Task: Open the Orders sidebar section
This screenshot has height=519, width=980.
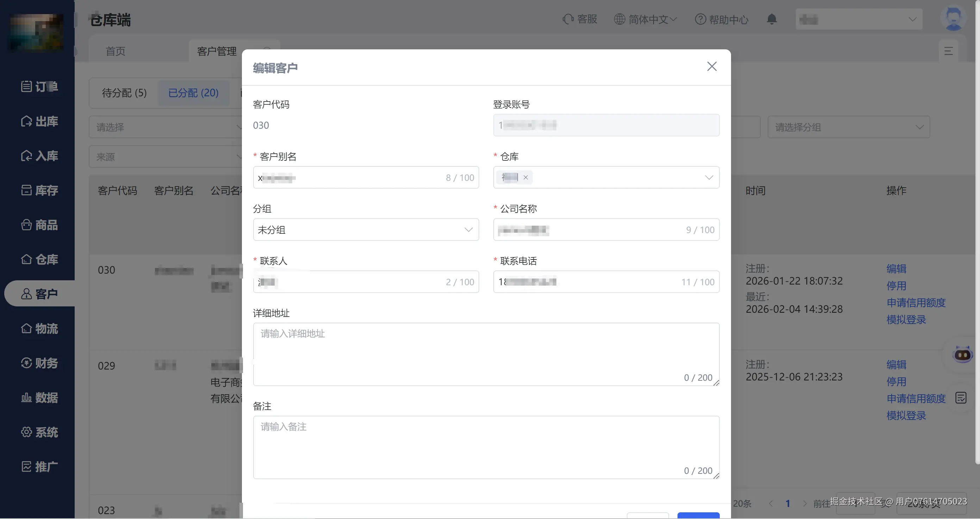Action: [39, 87]
